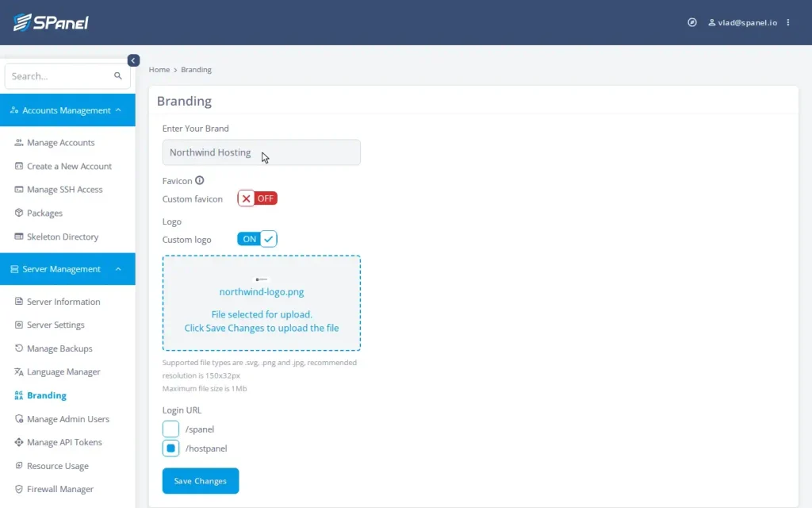812x508 pixels.
Task: Click the Skeleton Directory icon
Action: [19, 237]
